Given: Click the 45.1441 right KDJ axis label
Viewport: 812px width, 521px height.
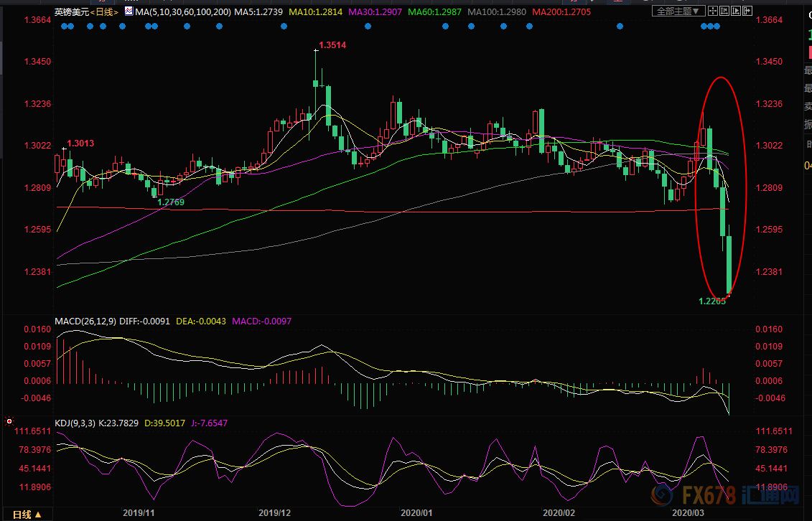Looking at the screenshot, I should pyautogui.click(x=772, y=469).
